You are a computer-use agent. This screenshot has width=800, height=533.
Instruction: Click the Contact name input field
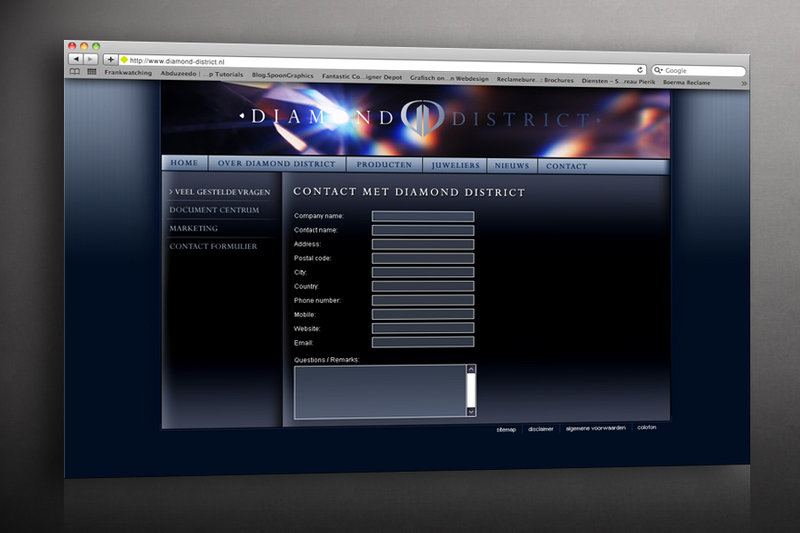tap(423, 231)
